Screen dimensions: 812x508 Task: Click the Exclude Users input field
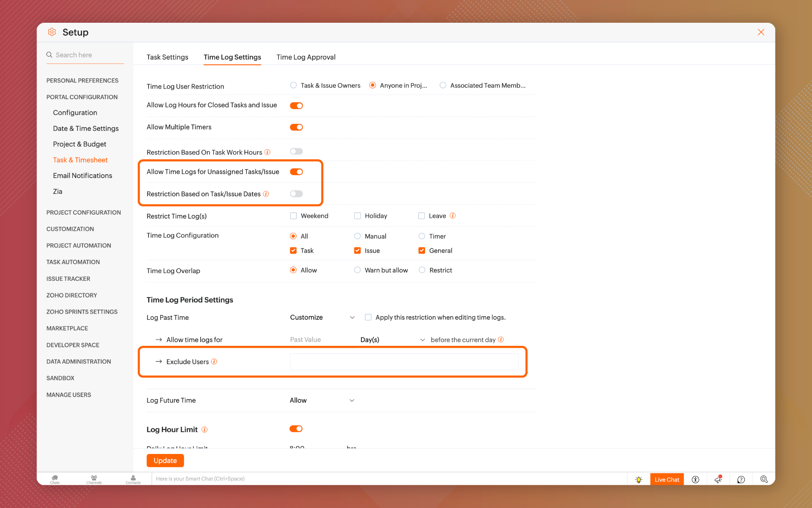click(x=404, y=362)
